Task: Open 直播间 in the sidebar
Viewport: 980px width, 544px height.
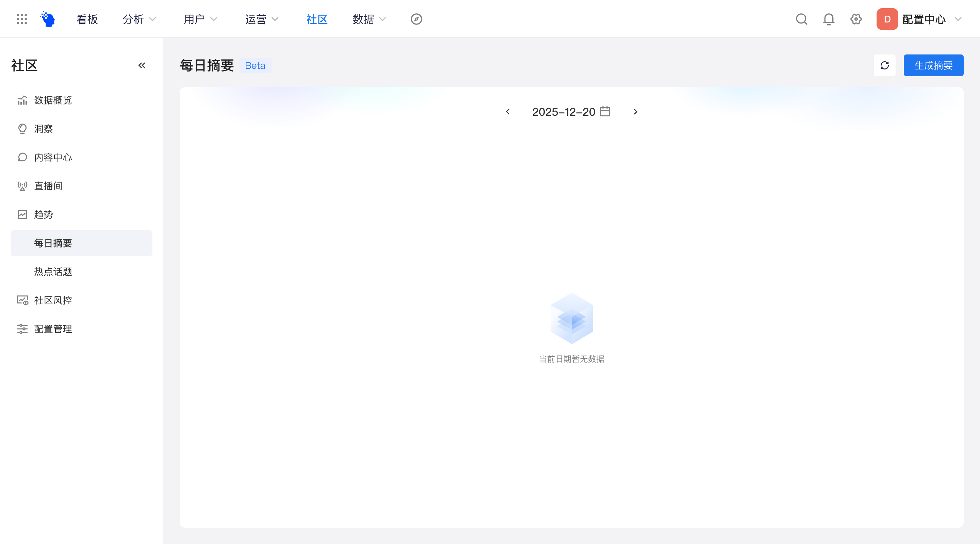Action: coord(81,186)
